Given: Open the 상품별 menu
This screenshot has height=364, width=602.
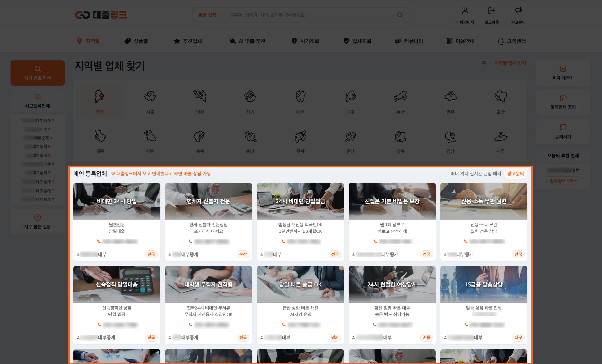Looking at the screenshot, I should coord(136,41).
